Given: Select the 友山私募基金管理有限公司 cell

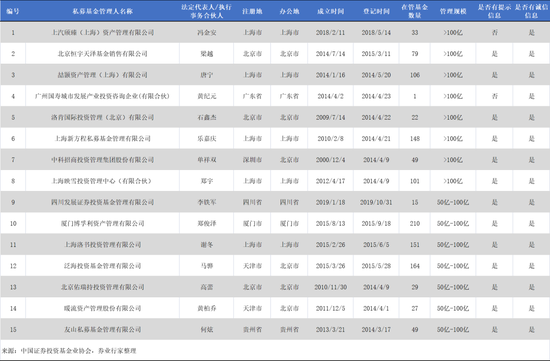Looking at the screenshot, I should pyautogui.click(x=102, y=329).
